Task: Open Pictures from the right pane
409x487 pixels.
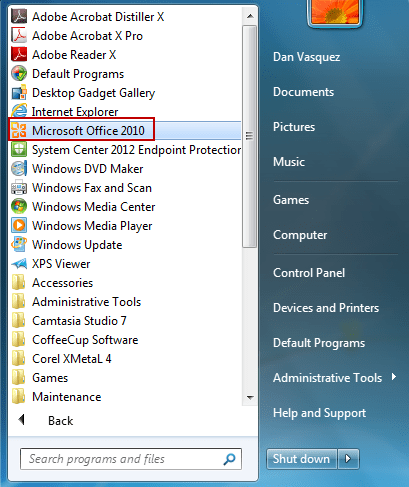Action: point(294,127)
